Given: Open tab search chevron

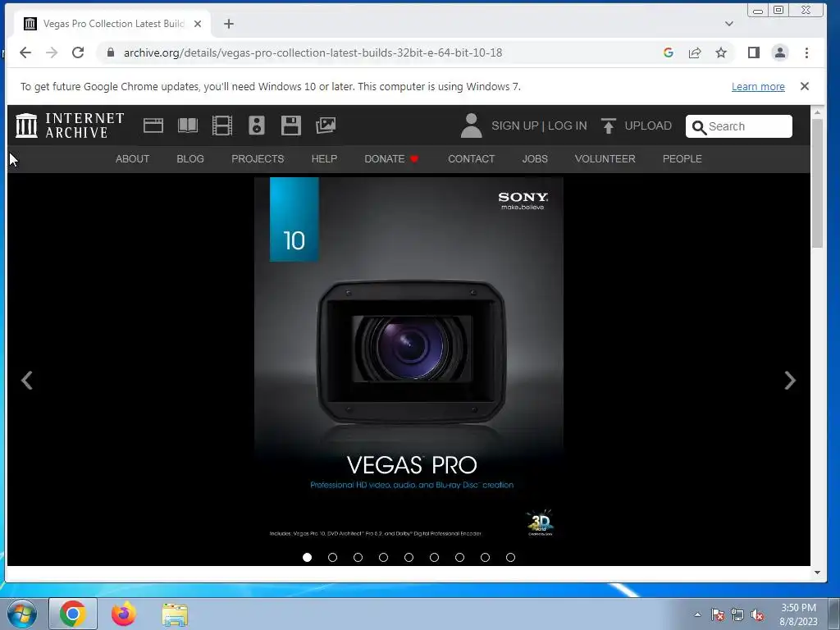Looking at the screenshot, I should (728, 24).
